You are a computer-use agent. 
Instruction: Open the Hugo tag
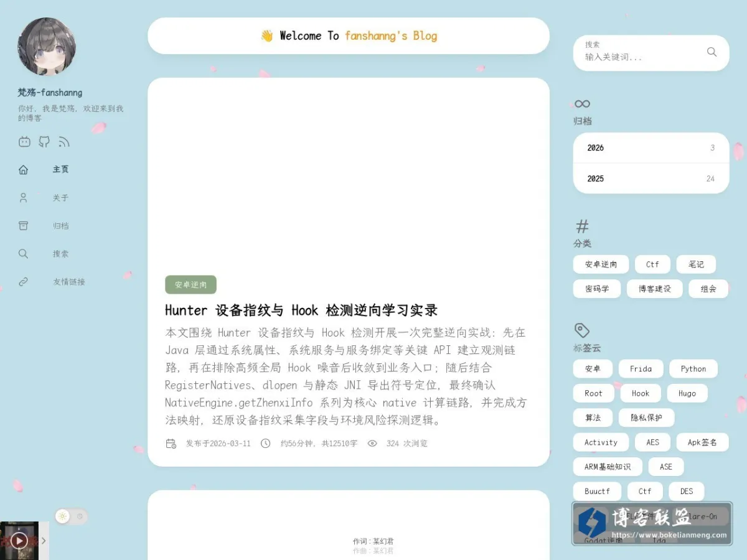click(x=687, y=393)
